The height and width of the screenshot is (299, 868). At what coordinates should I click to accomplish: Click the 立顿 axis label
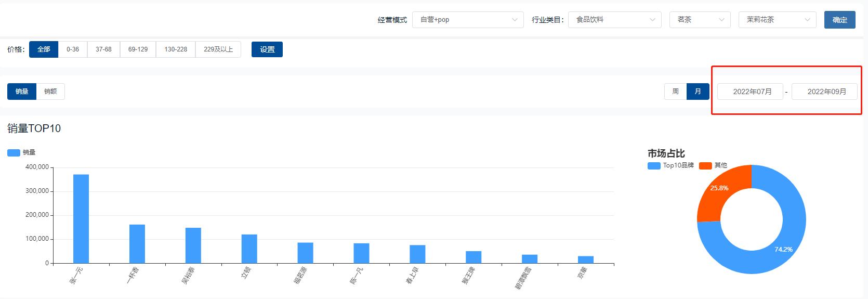(246, 272)
